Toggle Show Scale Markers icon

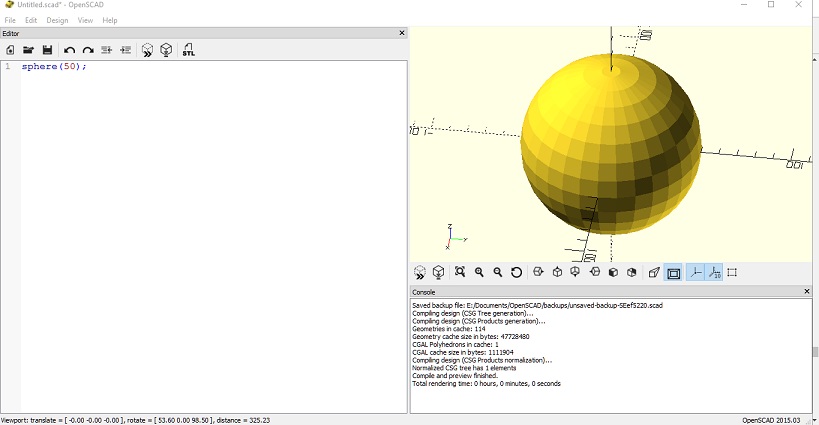pyautogui.click(x=714, y=273)
